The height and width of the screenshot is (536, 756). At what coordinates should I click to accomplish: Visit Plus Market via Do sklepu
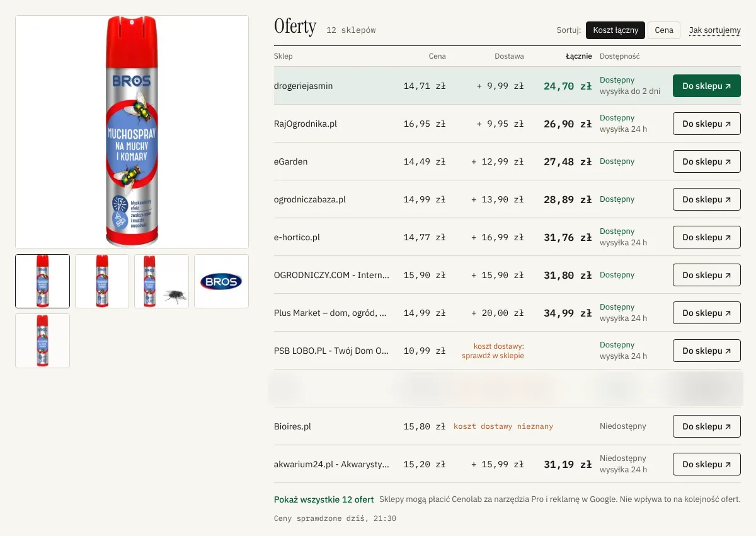(x=707, y=313)
